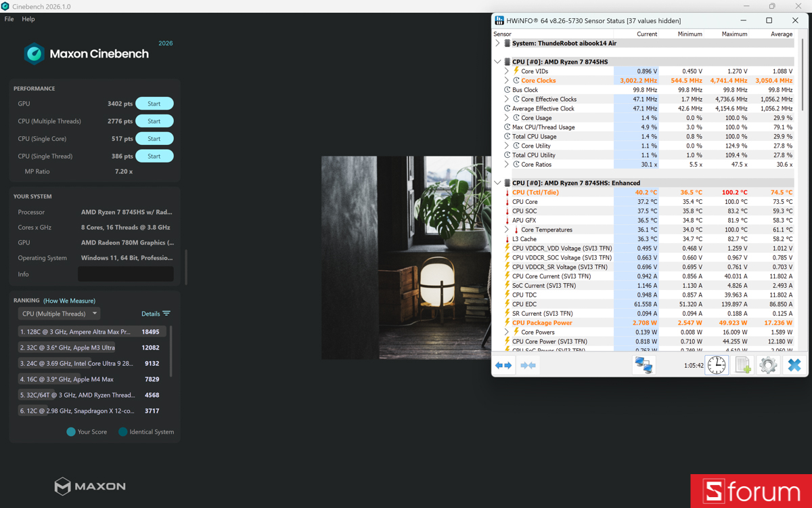812x508 pixels.
Task: Open the How We Measure link
Action: coord(70,301)
